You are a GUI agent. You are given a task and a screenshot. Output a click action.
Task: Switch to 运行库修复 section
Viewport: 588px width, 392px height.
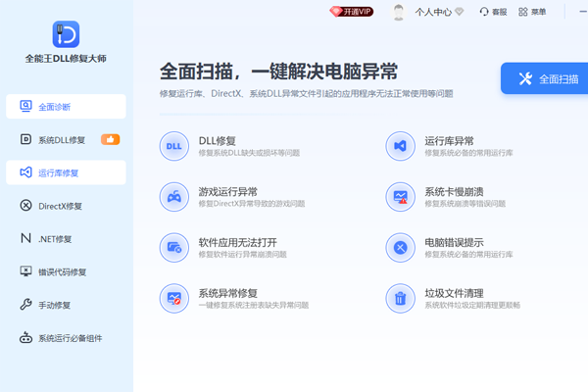pyautogui.click(x=66, y=172)
